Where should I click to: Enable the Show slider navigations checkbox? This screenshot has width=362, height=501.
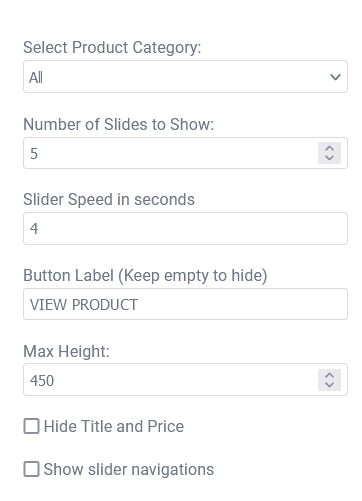(31, 469)
